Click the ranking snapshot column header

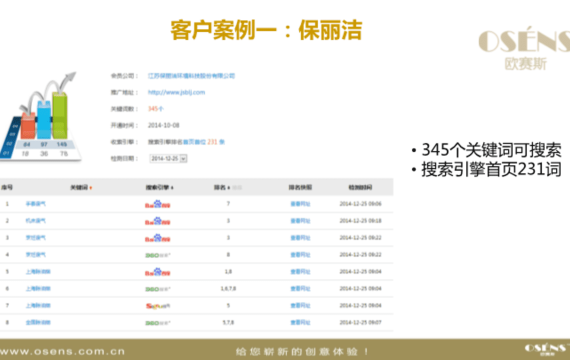coord(300,187)
